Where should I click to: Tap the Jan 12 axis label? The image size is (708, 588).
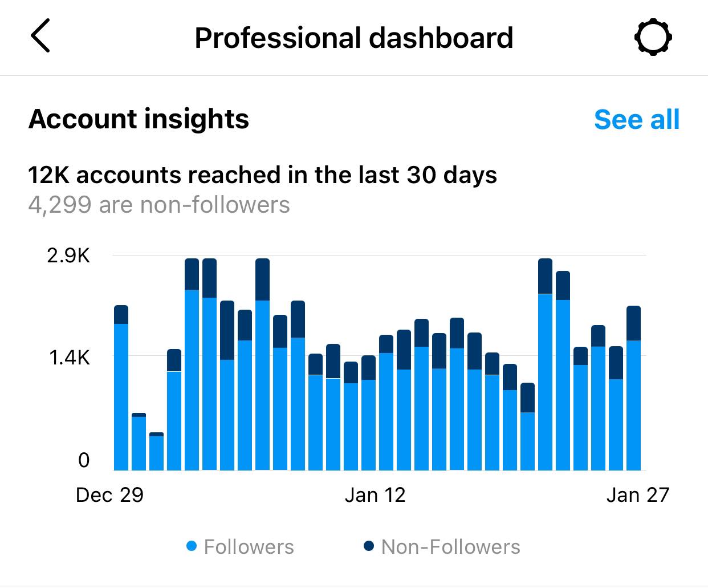[375, 495]
